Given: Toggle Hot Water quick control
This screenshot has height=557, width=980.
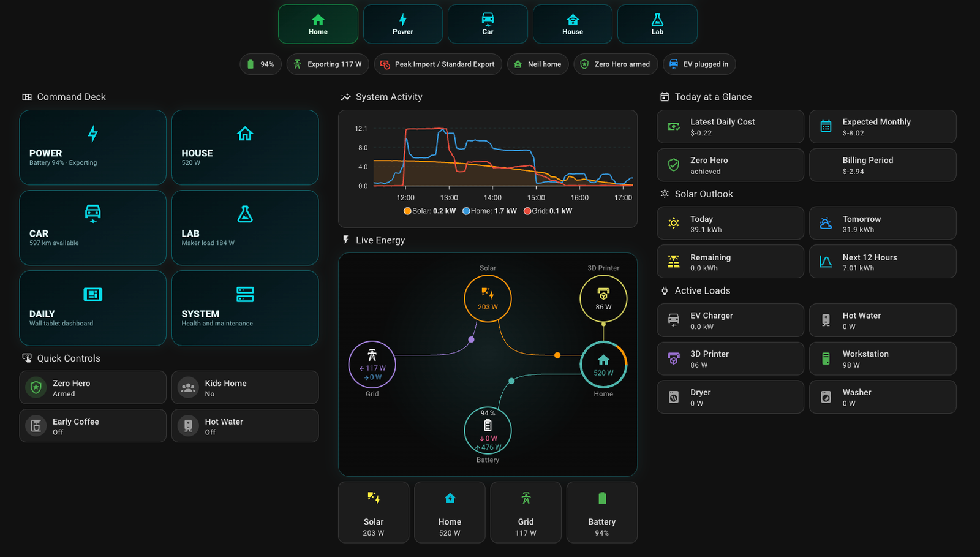Looking at the screenshot, I should pos(245,426).
